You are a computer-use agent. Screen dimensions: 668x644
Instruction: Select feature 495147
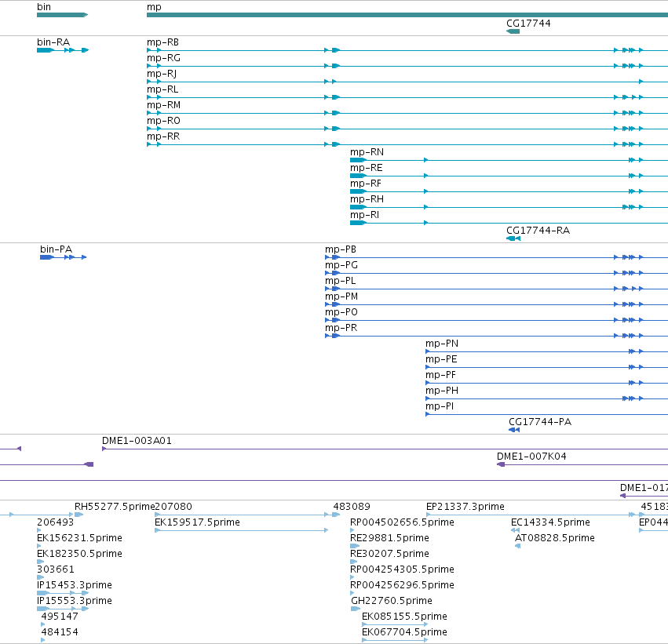[60, 617]
